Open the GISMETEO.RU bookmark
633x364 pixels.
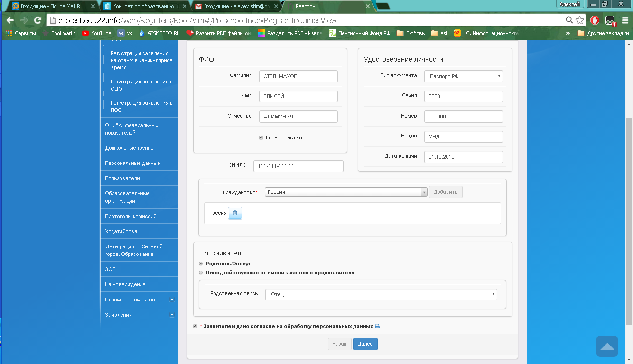159,33
